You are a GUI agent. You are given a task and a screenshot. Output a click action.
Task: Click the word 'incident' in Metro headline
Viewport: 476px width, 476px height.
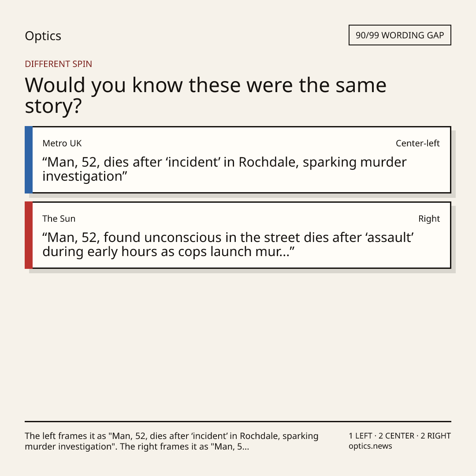pos(193,162)
